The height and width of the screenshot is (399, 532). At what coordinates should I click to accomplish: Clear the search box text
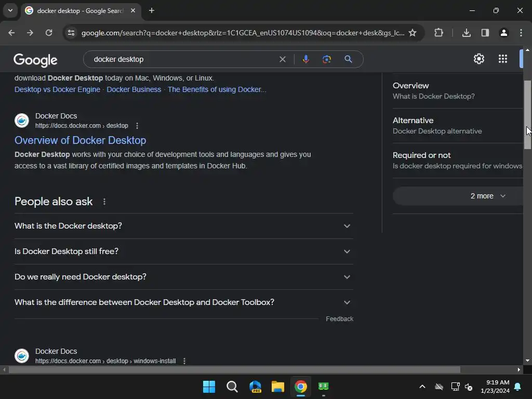coord(282,59)
